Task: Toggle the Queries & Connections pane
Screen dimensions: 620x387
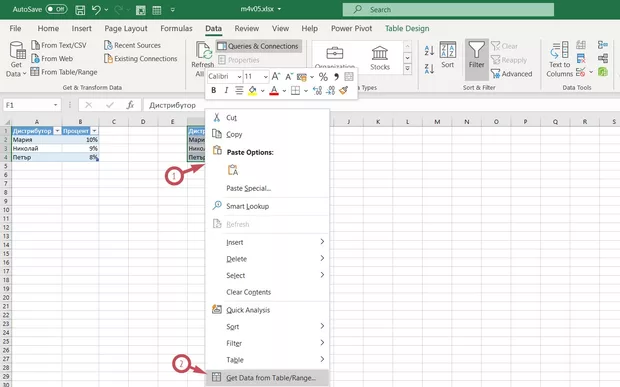Action: pyautogui.click(x=258, y=46)
